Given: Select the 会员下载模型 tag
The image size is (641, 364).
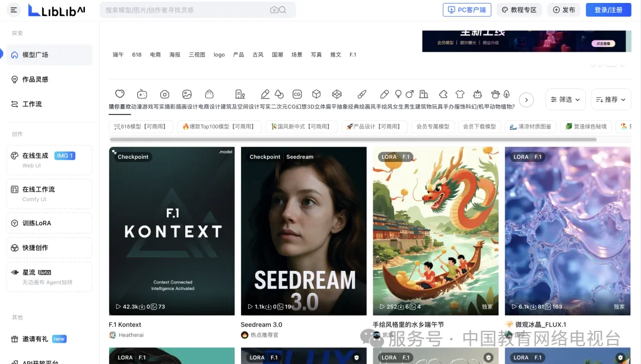Looking at the screenshot, I should click(479, 127).
